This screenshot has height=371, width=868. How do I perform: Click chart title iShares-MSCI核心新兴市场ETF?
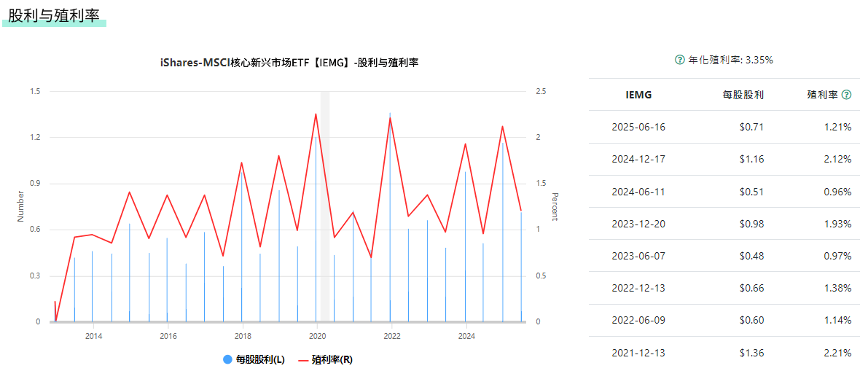point(289,63)
